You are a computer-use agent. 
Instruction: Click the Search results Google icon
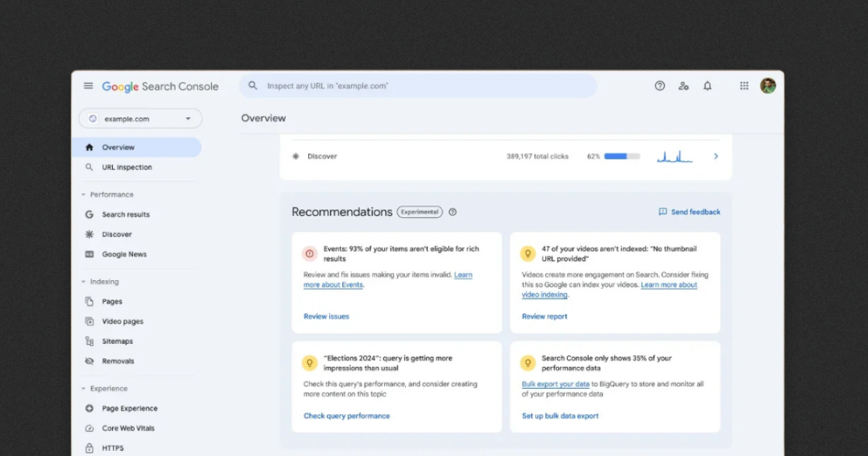pyautogui.click(x=90, y=214)
